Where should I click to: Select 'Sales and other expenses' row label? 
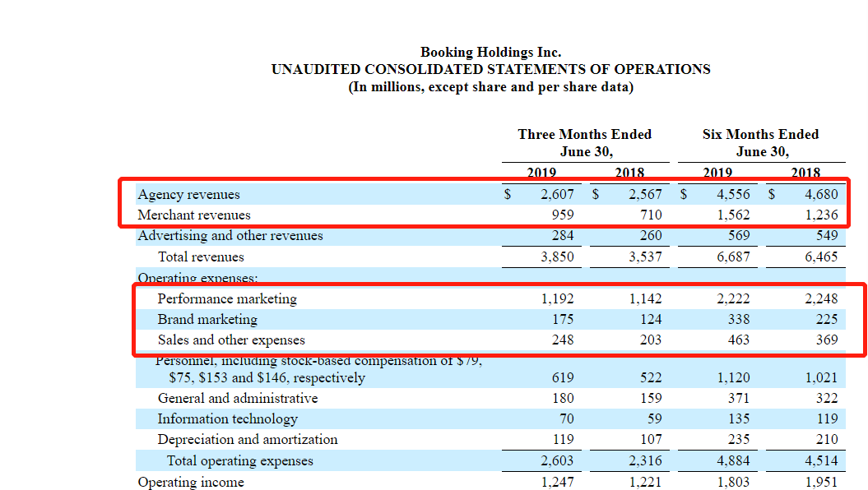point(231,340)
